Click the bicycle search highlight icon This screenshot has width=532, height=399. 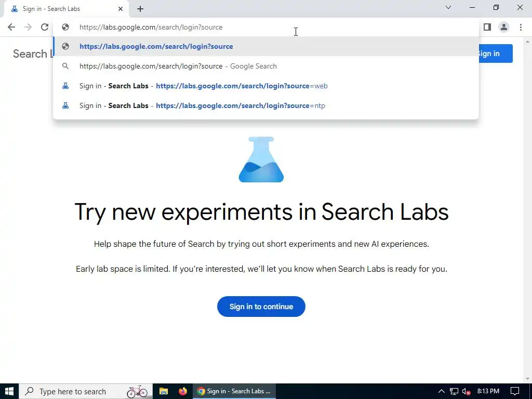point(137,391)
